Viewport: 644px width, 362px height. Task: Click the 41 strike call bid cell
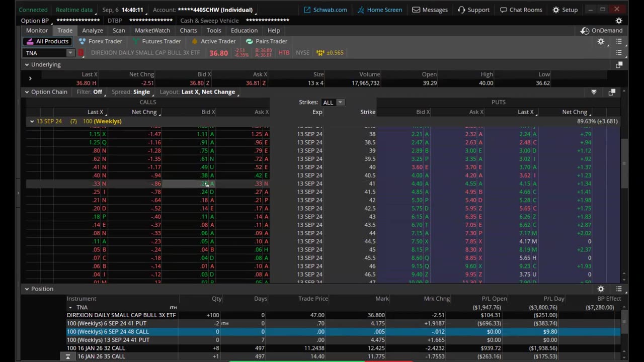(189, 184)
